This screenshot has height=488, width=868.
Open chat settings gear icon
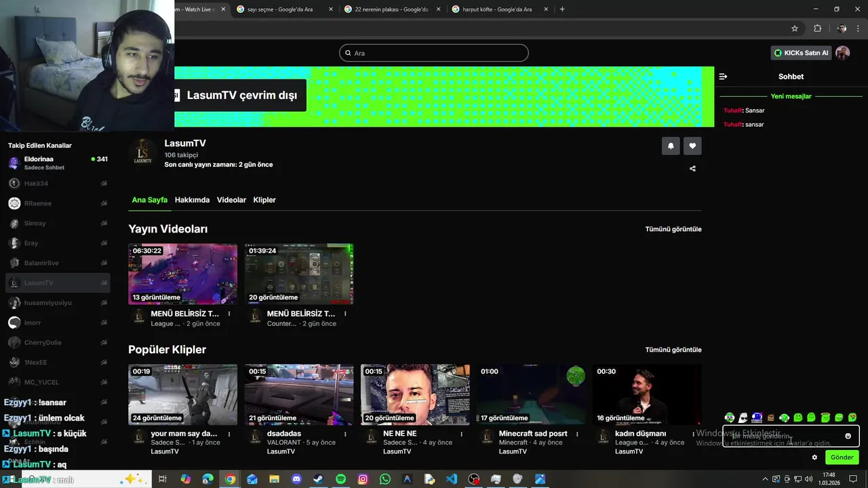coord(814,457)
